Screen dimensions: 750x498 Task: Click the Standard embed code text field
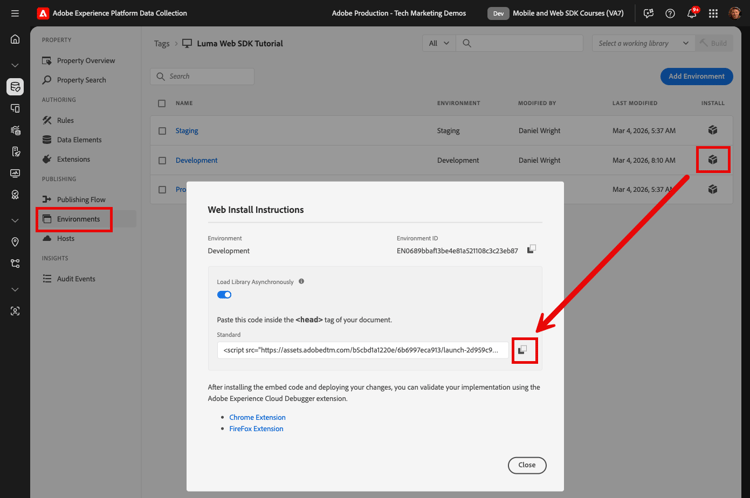click(363, 350)
